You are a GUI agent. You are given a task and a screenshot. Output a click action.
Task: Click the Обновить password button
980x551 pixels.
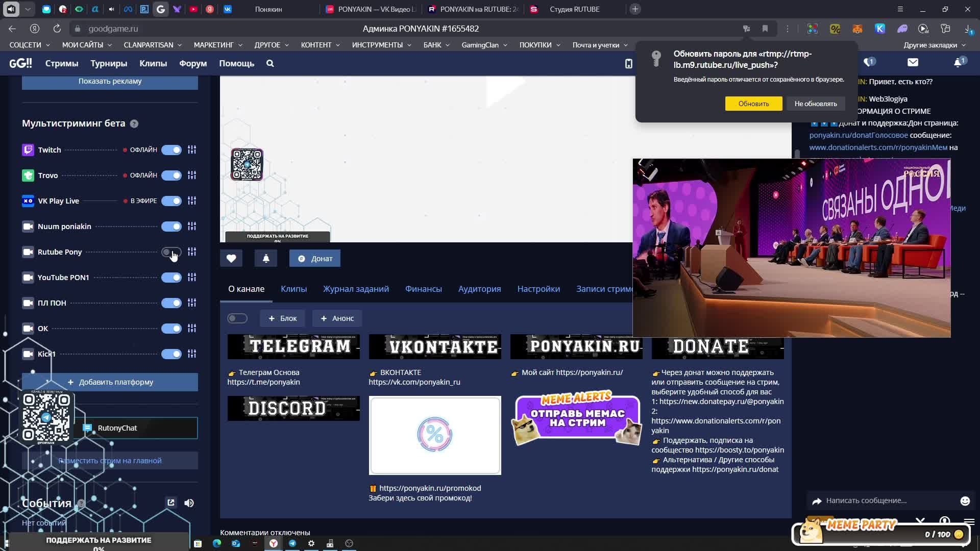click(x=753, y=104)
